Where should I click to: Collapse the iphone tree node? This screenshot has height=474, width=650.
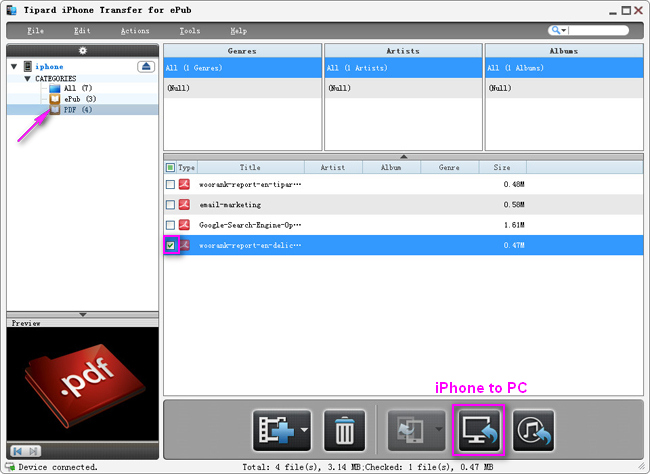(14, 66)
